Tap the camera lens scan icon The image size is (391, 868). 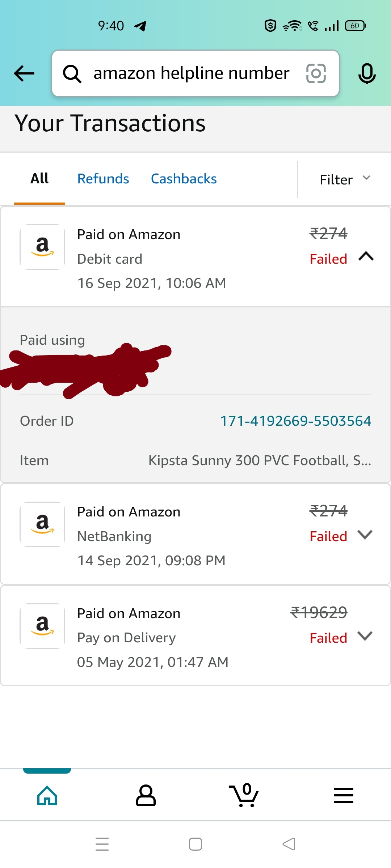[x=316, y=73]
